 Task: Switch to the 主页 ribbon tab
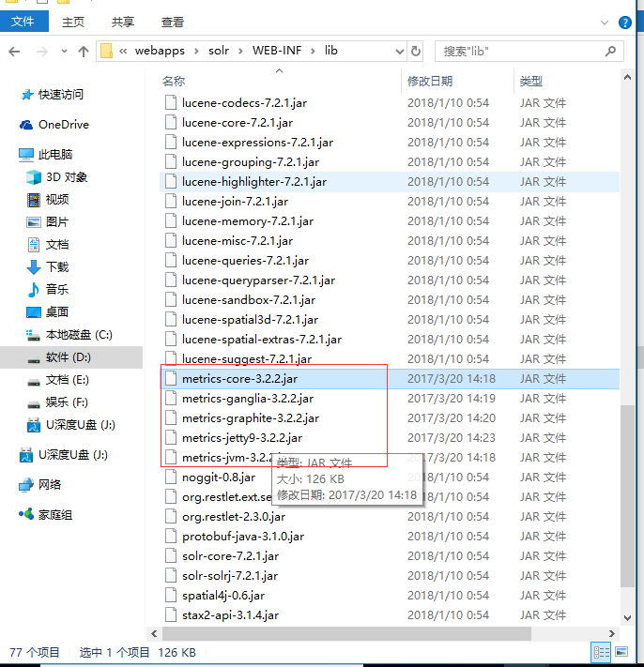pyautogui.click(x=73, y=23)
